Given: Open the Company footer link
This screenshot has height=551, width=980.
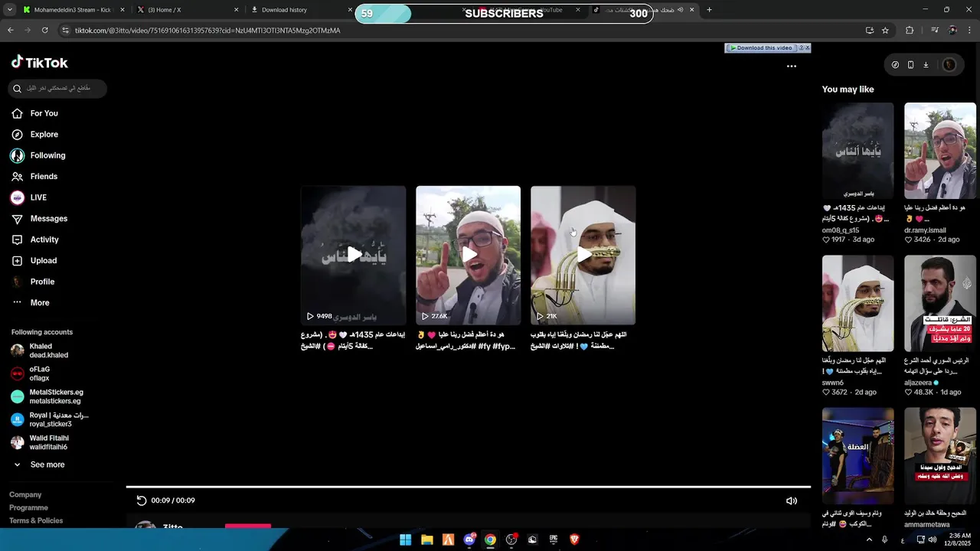Looking at the screenshot, I should pos(25,495).
